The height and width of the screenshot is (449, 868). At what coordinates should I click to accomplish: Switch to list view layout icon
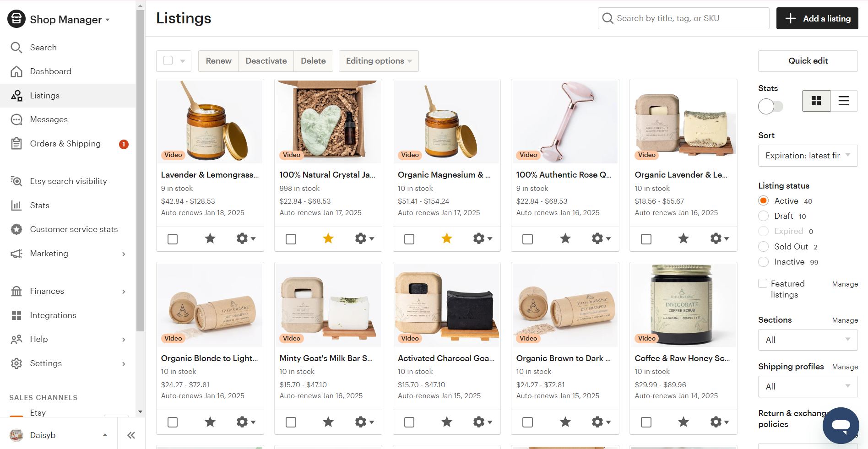(843, 101)
